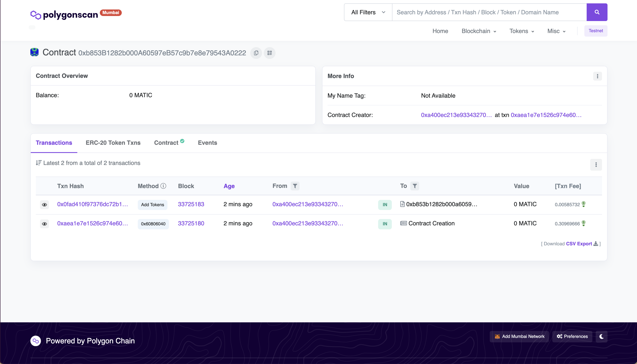Image resolution: width=637 pixels, height=364 pixels.
Task: Preview the 0x0fad410f97376dc72b1 transaction with eye icon
Action: (x=44, y=205)
